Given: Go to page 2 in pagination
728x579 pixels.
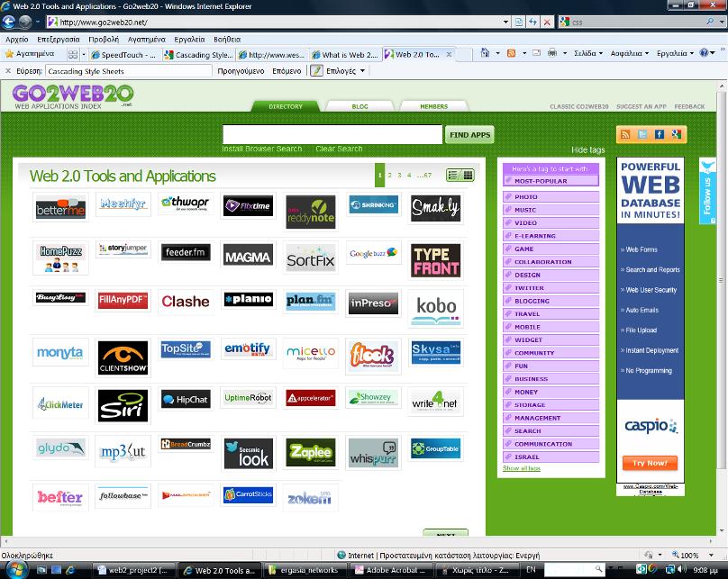Looking at the screenshot, I should 389,175.
